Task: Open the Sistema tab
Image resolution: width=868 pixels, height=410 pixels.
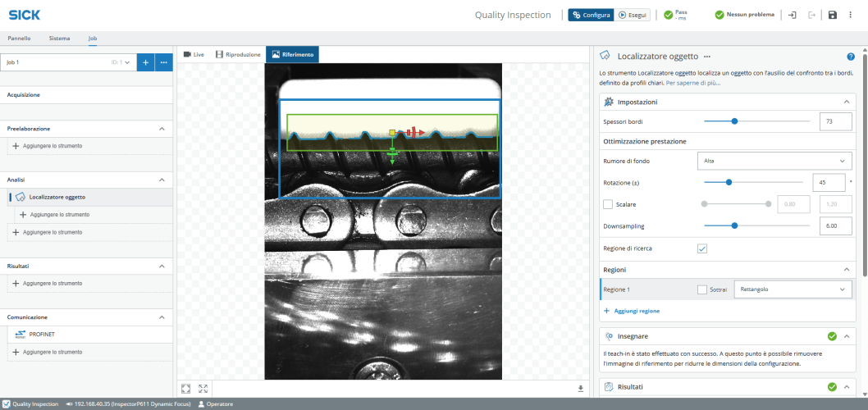Action: click(x=59, y=39)
